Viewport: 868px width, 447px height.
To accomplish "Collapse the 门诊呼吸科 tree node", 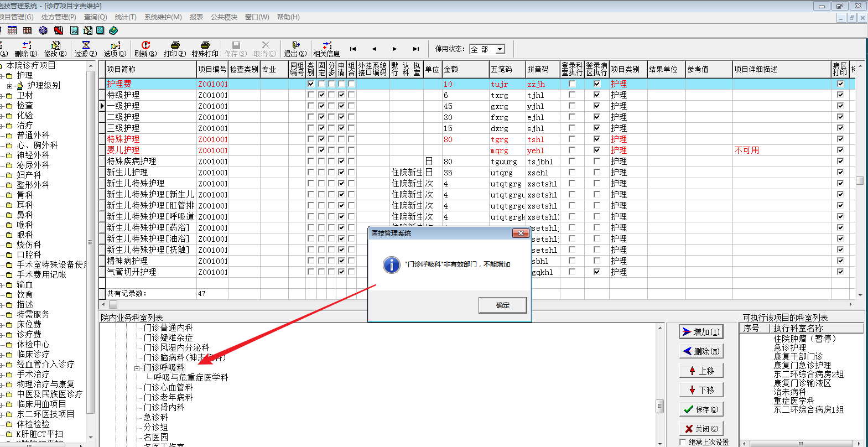I will 137,368.
